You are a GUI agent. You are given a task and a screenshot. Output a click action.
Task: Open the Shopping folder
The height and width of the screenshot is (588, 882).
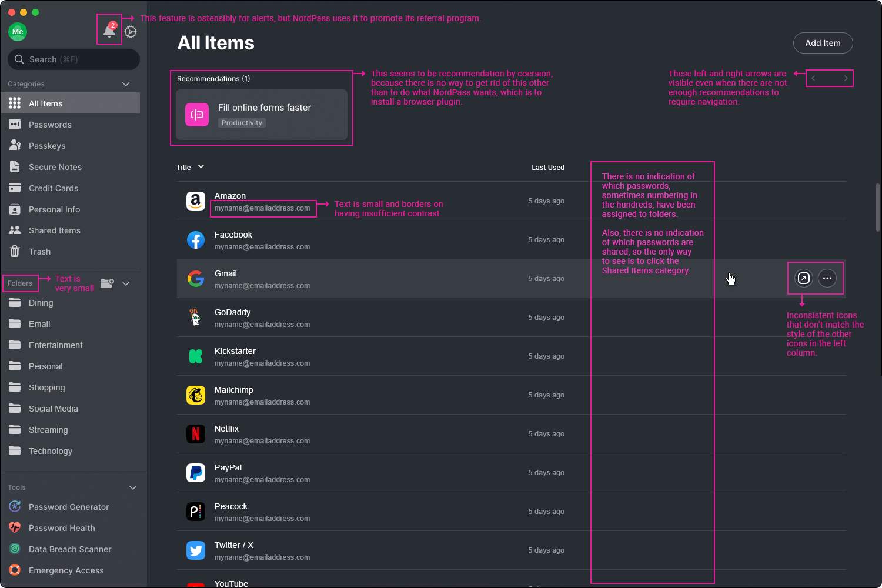tap(71, 387)
